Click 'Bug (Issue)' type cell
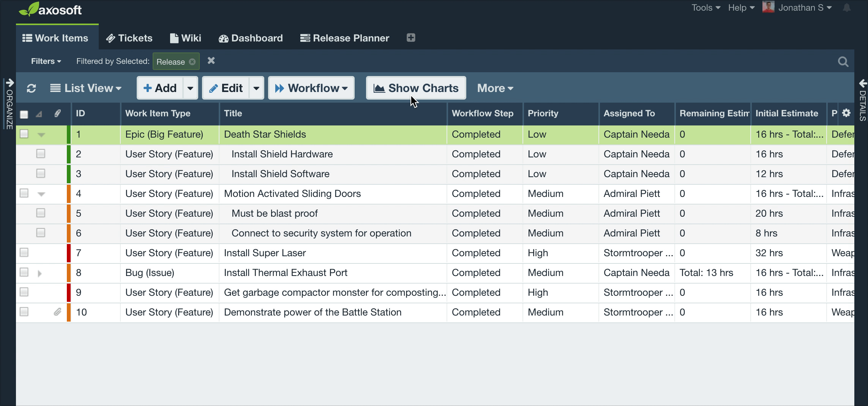This screenshot has height=406, width=868. [150, 273]
